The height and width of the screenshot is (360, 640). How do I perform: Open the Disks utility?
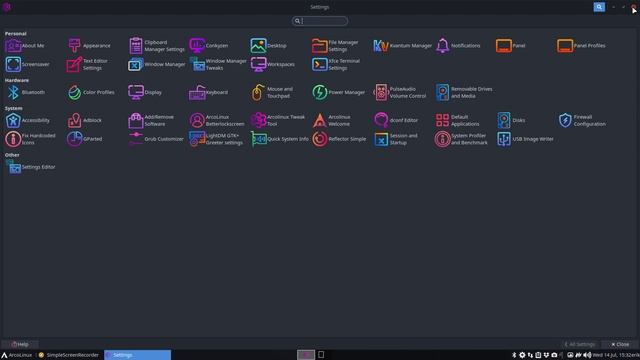click(x=511, y=120)
